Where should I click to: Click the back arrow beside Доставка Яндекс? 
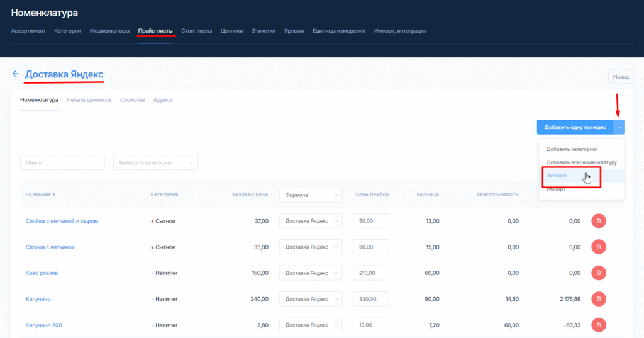pos(16,74)
